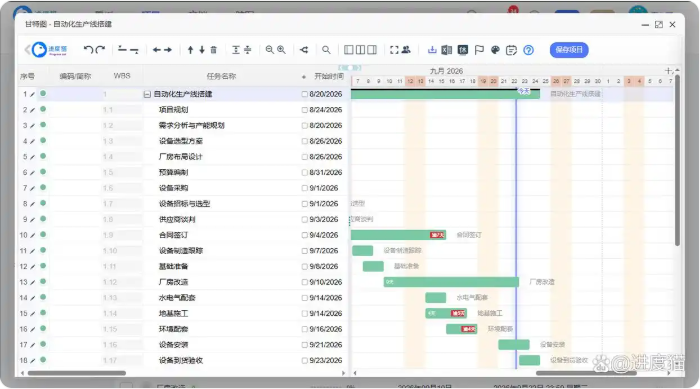The height and width of the screenshot is (389, 700).
Task: Tick checkbox beside 9/10/2026
Action: pyautogui.click(x=304, y=282)
